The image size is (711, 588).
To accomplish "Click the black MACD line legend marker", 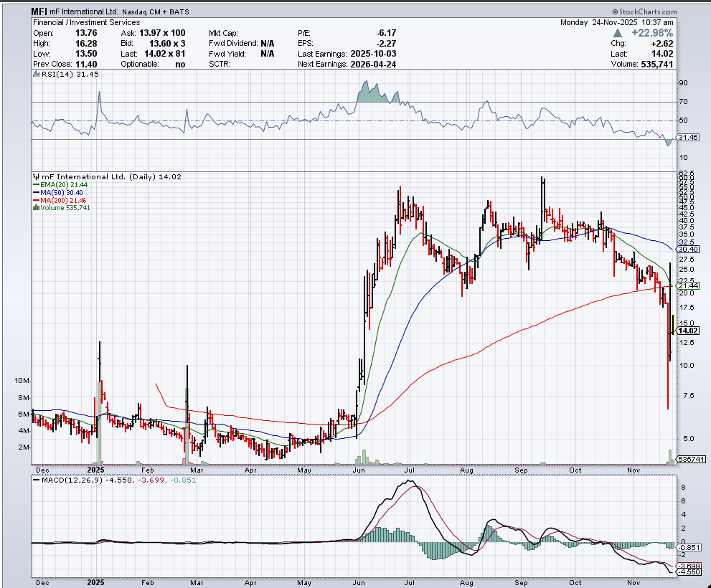I will click(x=35, y=480).
